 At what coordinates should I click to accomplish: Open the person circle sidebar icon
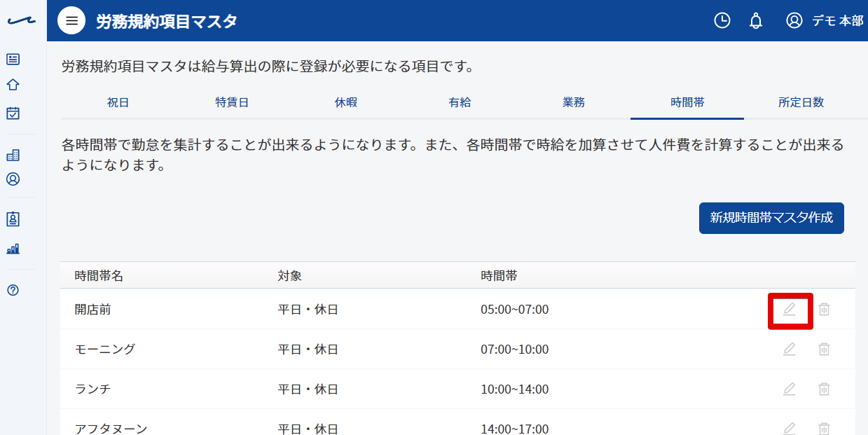click(x=13, y=179)
